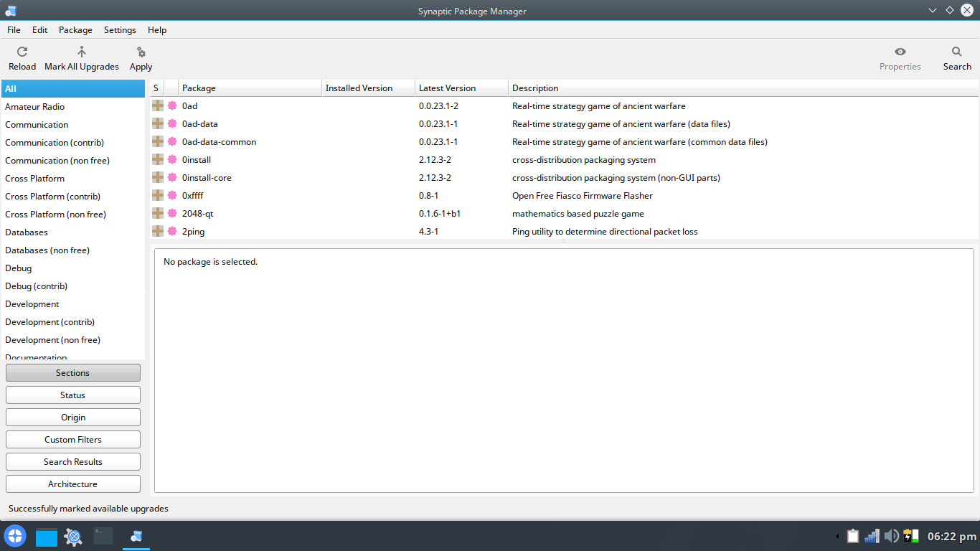Toggle the status box for 2048-qt

coord(158,213)
